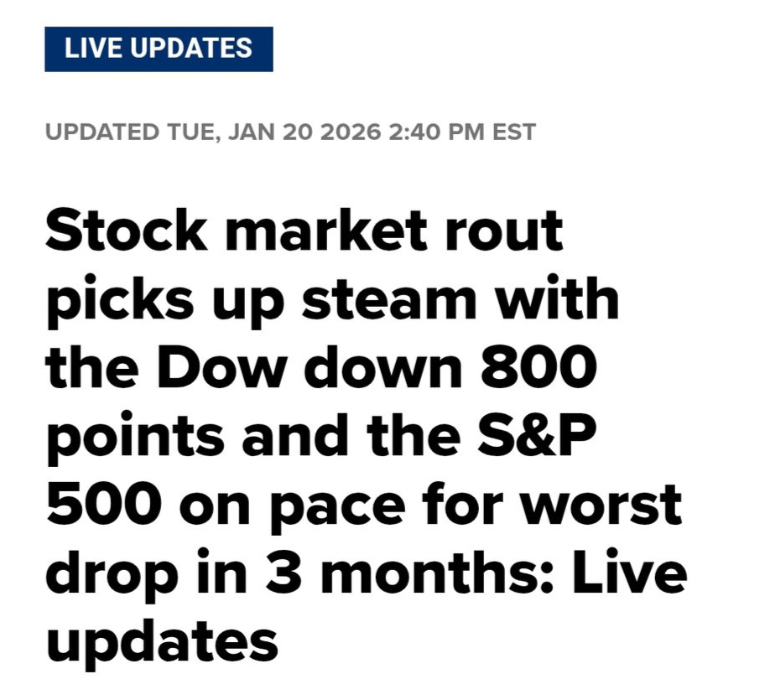Click the word 'market' in the headline
The height and width of the screenshot is (700, 770).
coord(325,231)
